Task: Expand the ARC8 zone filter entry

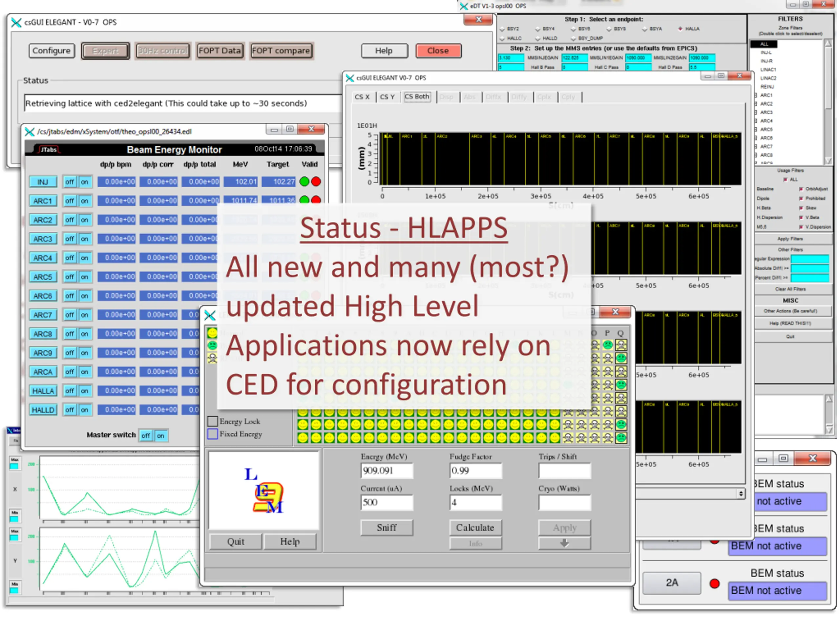Action: coord(756,155)
